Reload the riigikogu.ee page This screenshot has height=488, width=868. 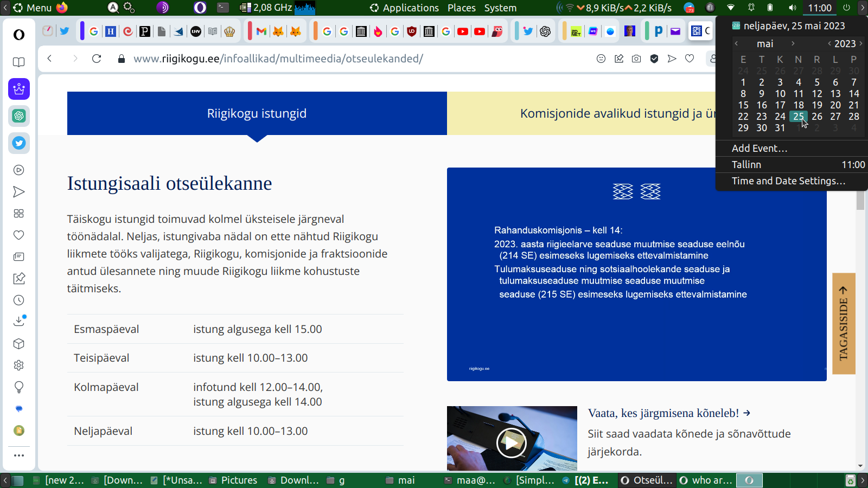coord(97,59)
